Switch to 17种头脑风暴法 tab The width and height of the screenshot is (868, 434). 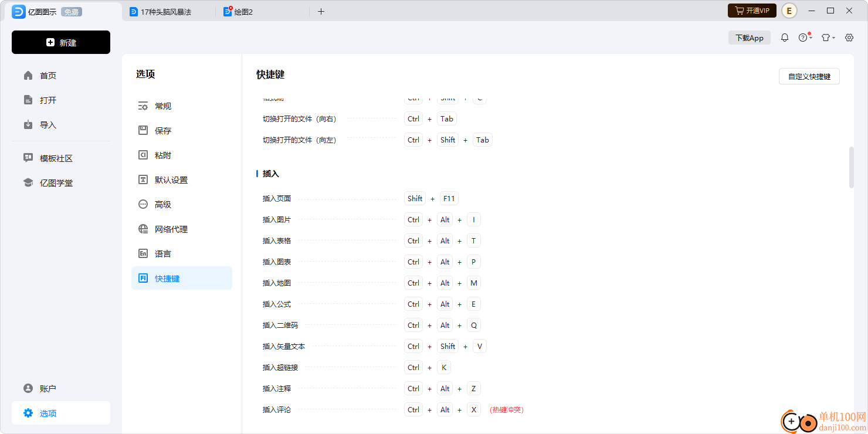[166, 12]
